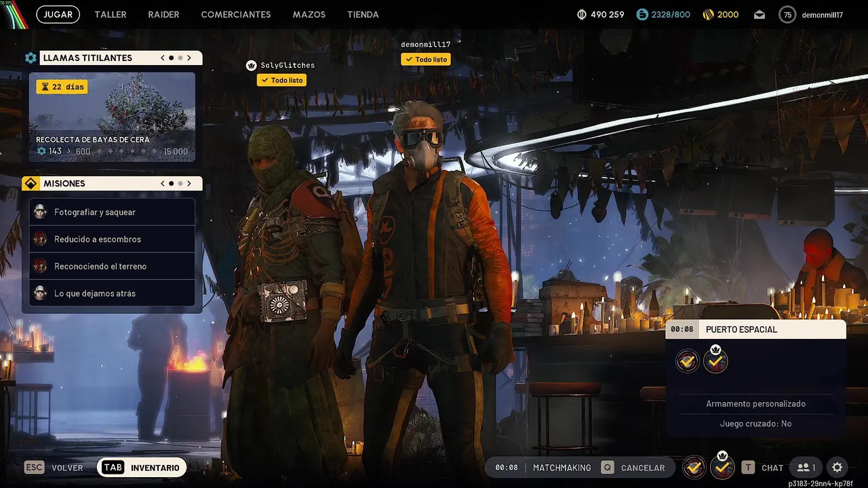Screen dimensions: 868x488
Task: Click the T key icon next to Chat
Action: 748,468
